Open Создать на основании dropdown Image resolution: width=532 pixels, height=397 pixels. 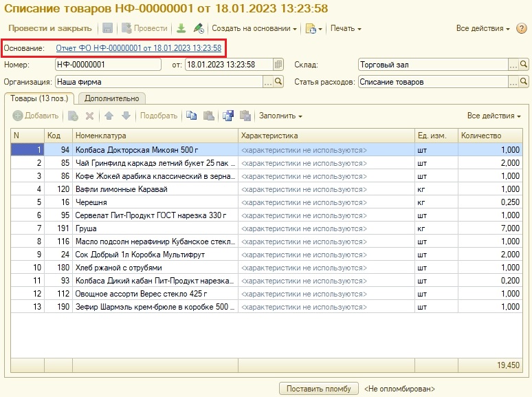click(x=254, y=28)
